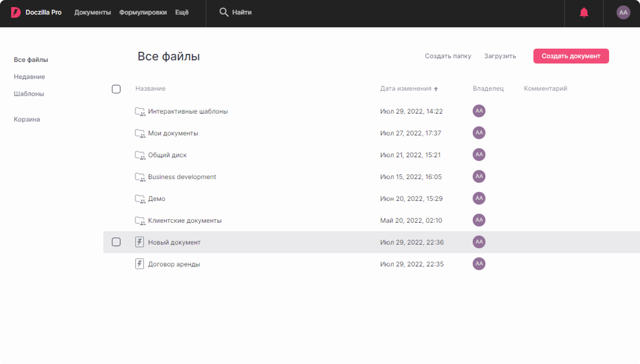
Task: Click the Интерактивные шаблоны folder icon
Action: (140, 111)
